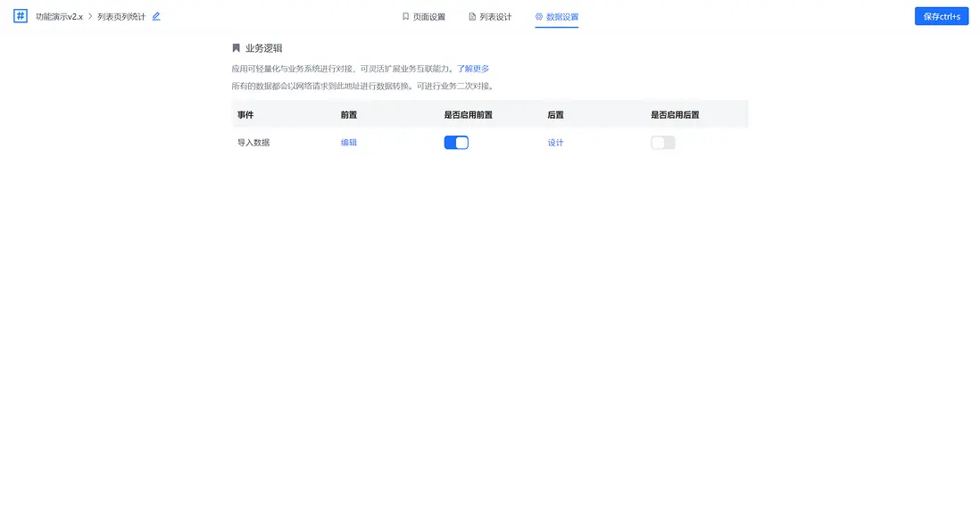Click the app logo icon in top-left corner

tap(20, 15)
